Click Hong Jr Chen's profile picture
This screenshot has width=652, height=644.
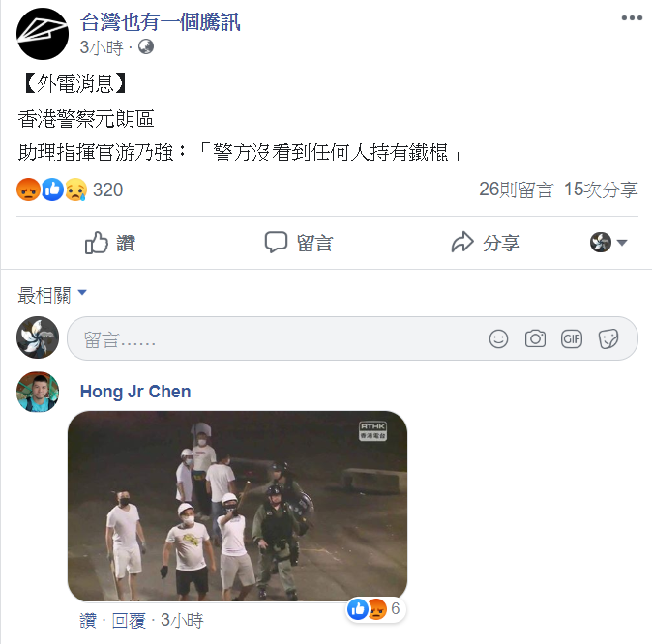tap(38, 392)
